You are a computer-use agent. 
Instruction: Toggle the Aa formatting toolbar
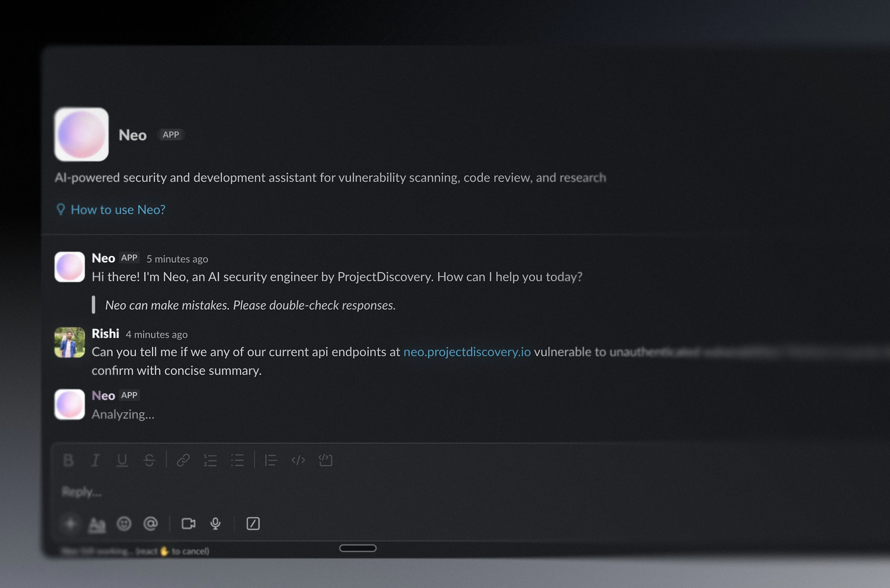tap(97, 524)
